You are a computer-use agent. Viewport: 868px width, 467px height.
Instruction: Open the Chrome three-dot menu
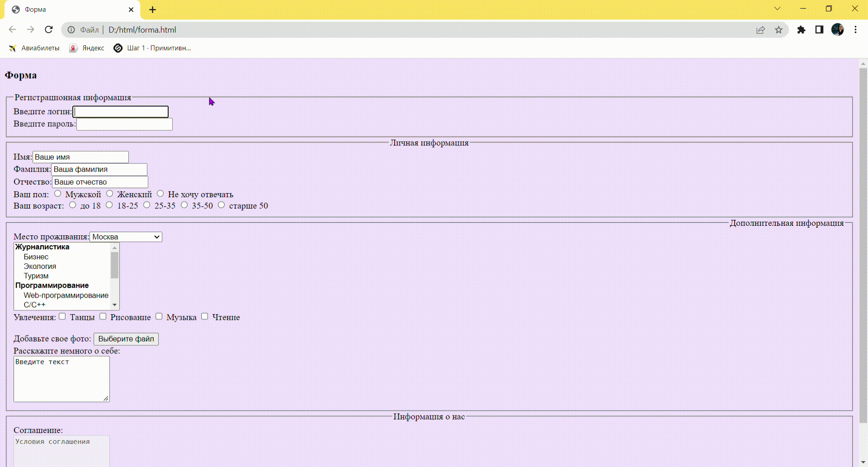[855, 29]
